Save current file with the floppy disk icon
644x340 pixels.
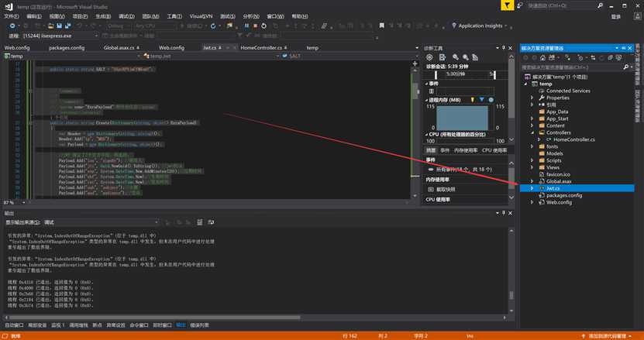pyautogui.click(x=60, y=26)
